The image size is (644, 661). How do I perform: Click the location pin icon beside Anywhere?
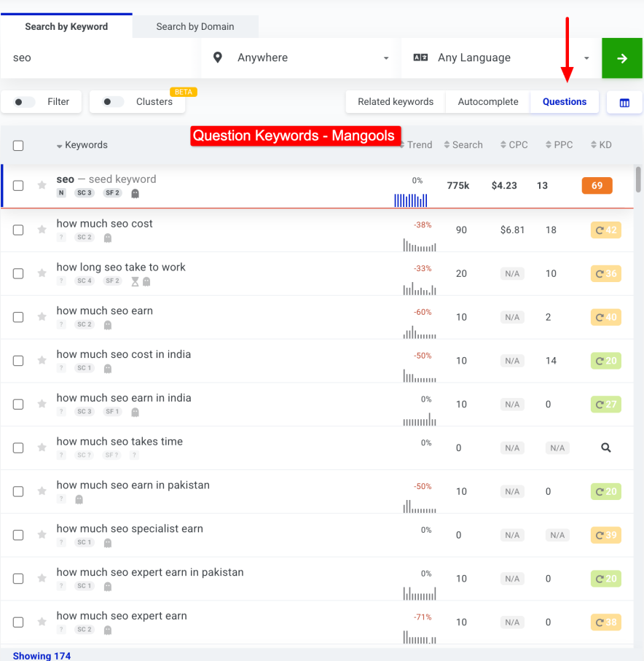217,58
